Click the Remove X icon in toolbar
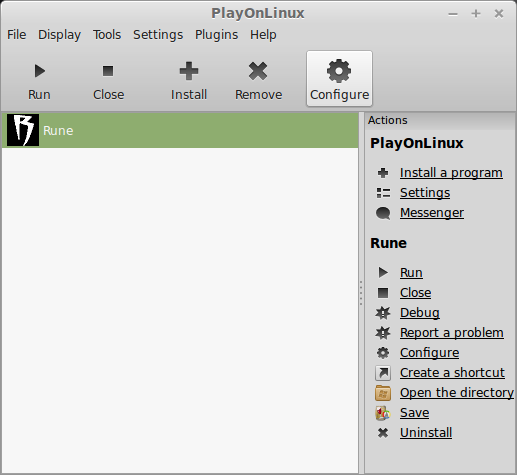Viewport: 517px width, 475px height. (x=258, y=71)
